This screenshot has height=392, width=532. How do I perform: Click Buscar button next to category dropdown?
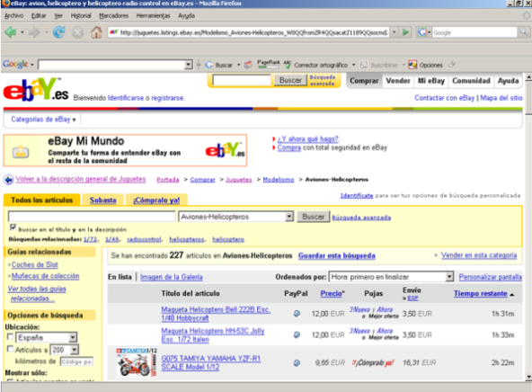(313, 217)
